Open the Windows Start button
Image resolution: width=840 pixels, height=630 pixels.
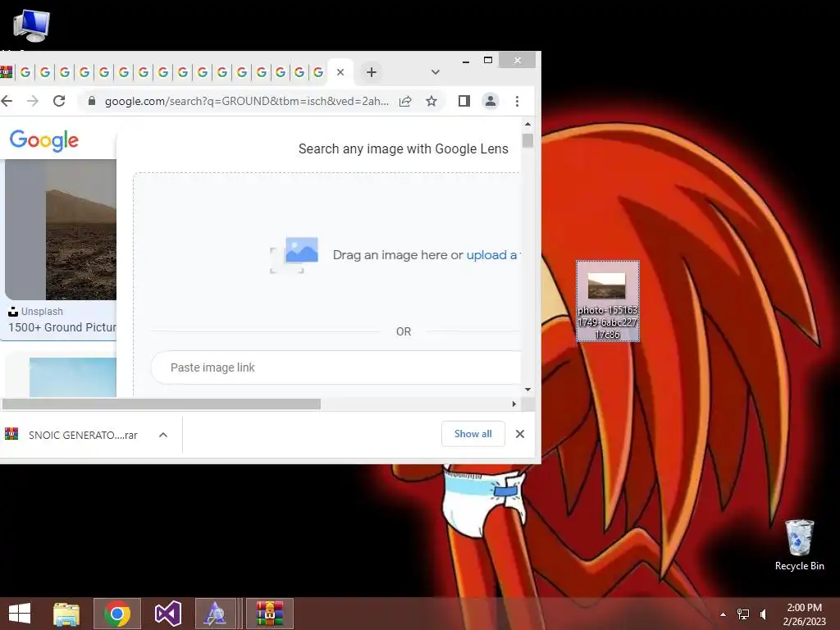point(20,614)
